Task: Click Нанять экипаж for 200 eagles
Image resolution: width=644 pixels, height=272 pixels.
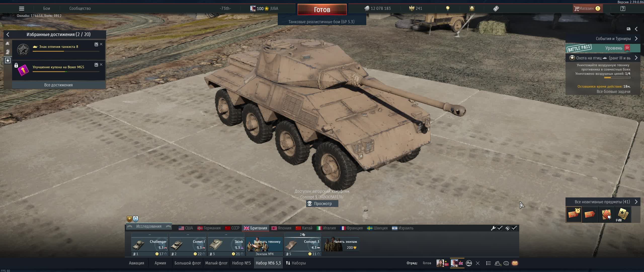Action: [x=341, y=244]
